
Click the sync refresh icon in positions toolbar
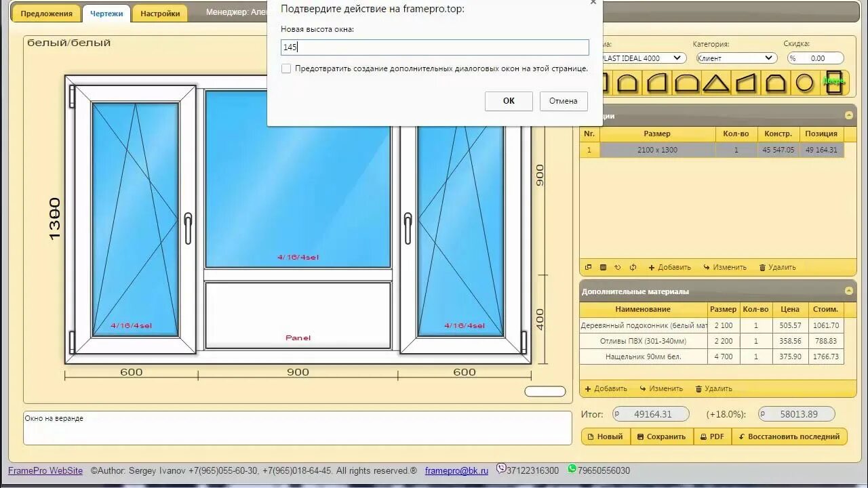coord(633,267)
